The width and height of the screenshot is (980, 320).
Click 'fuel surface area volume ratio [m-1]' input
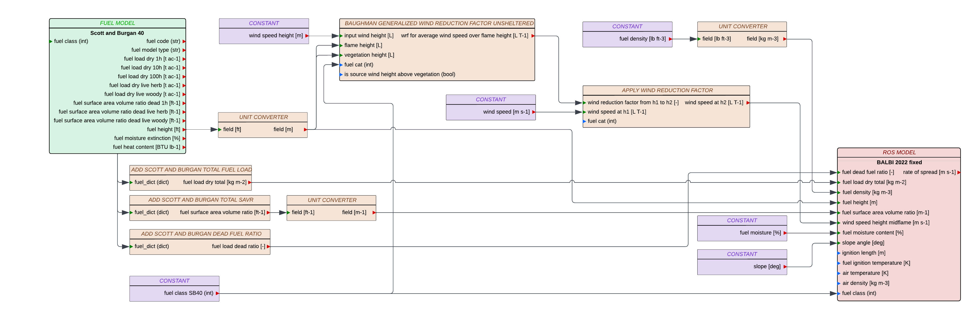[885, 213]
